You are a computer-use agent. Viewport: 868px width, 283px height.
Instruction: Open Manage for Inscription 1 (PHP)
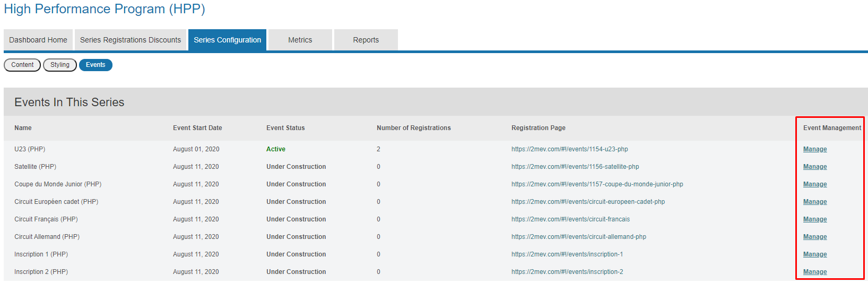click(x=814, y=254)
